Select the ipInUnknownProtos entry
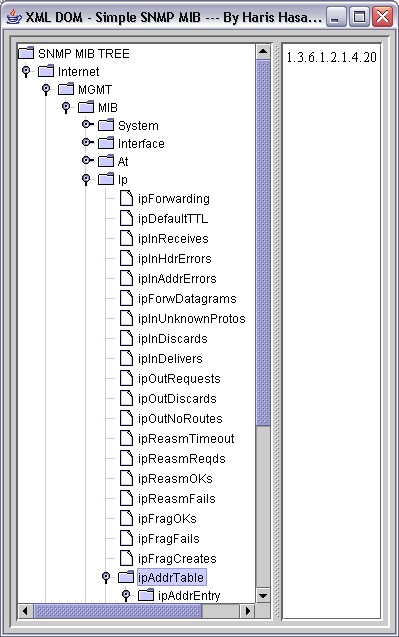 (x=191, y=318)
